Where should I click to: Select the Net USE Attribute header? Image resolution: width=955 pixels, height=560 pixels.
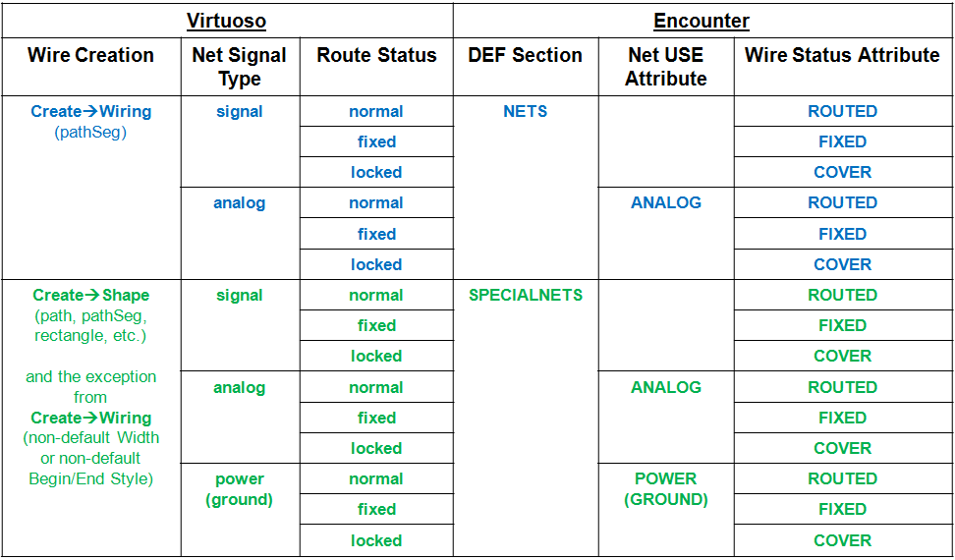point(666,67)
